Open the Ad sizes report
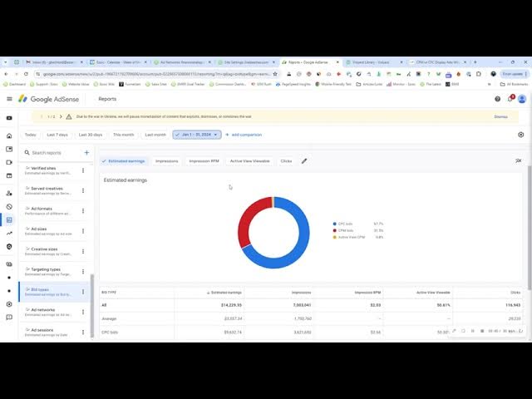Viewport: 532px width, 399px height. [49, 231]
